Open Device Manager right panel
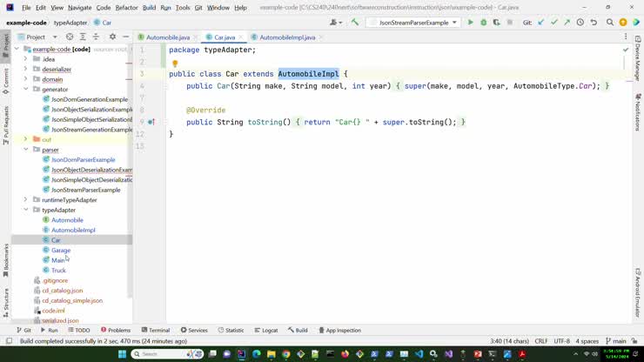The image size is (644, 362). tap(638, 58)
